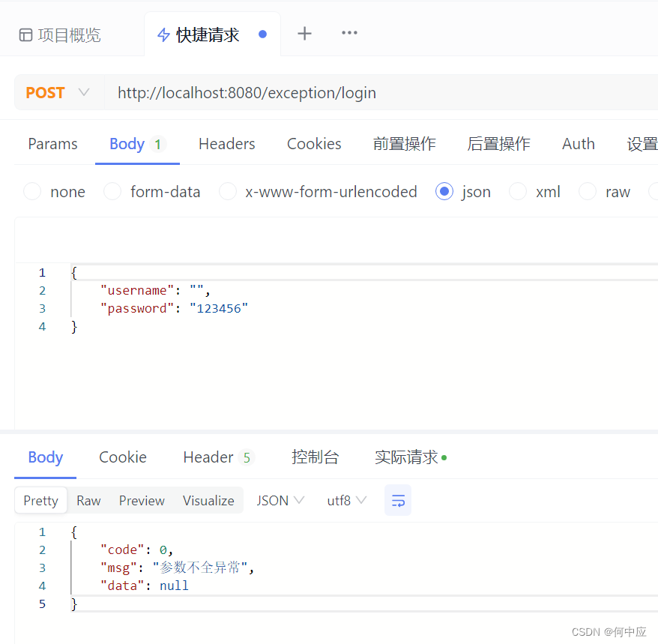Screen dimensions: 658x644
Task: Open the 设置 tab
Action: pos(642,144)
